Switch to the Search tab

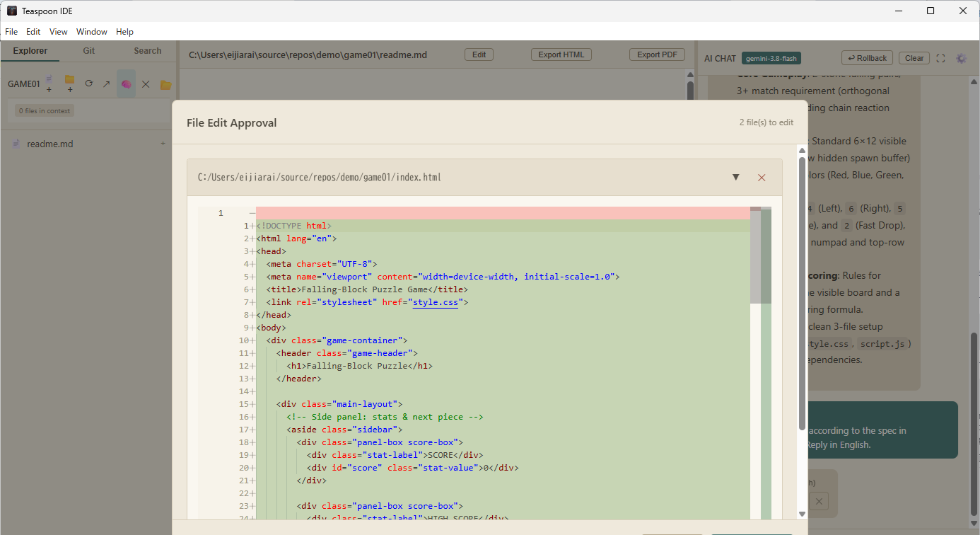(x=148, y=51)
